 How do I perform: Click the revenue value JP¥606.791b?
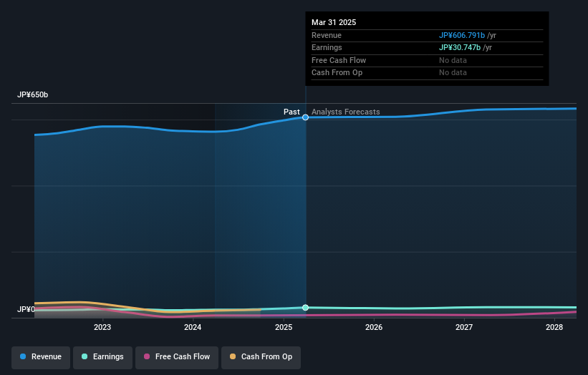tap(462, 35)
